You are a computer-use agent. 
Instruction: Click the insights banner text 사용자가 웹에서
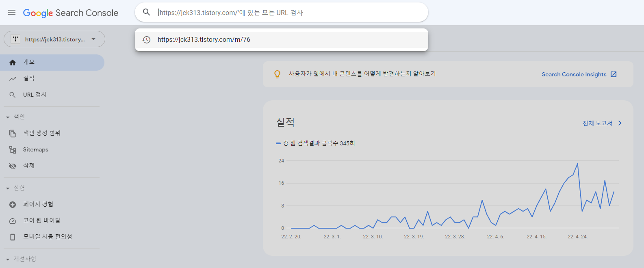[x=362, y=74]
